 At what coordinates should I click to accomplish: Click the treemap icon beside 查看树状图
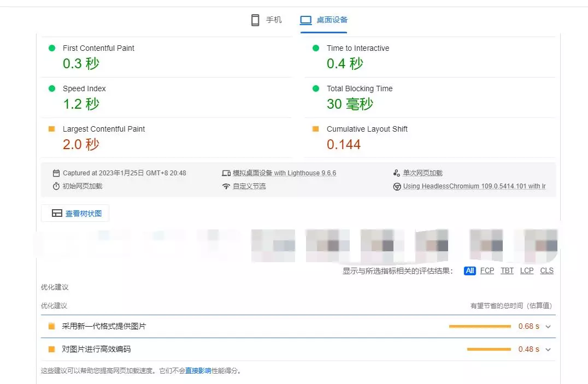click(57, 214)
